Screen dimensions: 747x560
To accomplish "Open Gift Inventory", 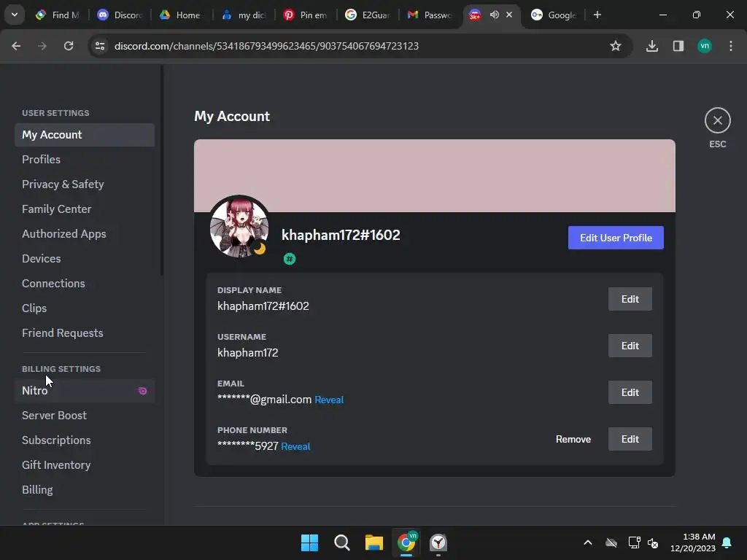I will tap(85, 465).
